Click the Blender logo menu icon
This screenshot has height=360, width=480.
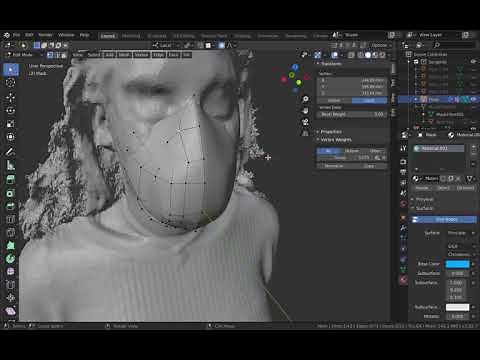(x=7, y=35)
